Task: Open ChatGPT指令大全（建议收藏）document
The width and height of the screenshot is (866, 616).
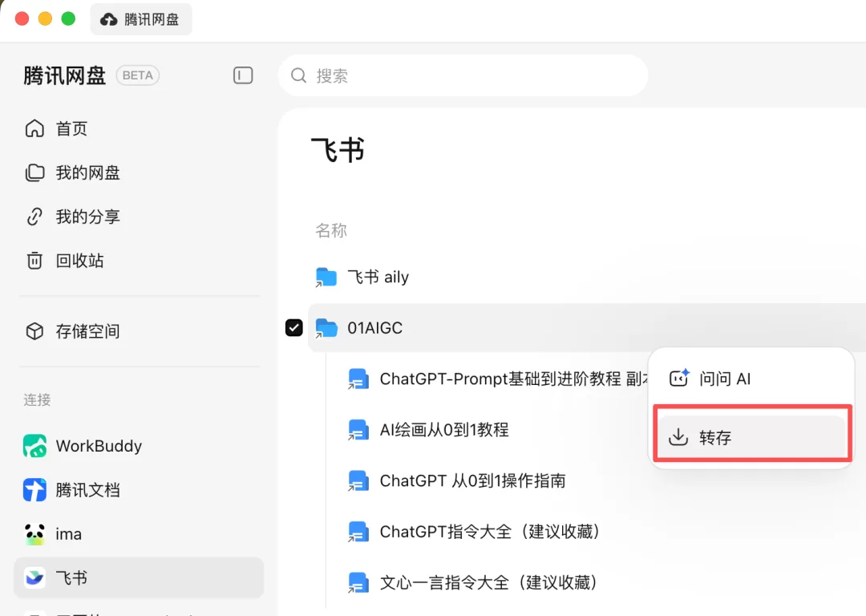Action: pyautogui.click(x=490, y=532)
